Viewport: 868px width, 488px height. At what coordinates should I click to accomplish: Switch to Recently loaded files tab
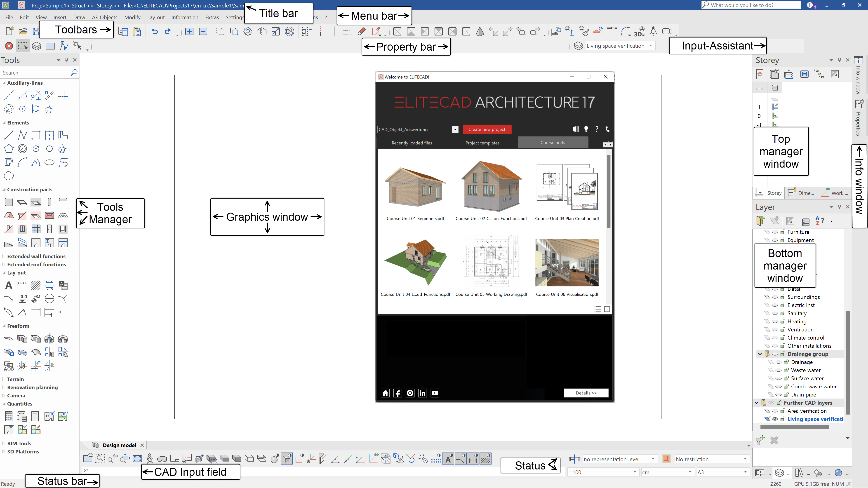click(x=412, y=143)
